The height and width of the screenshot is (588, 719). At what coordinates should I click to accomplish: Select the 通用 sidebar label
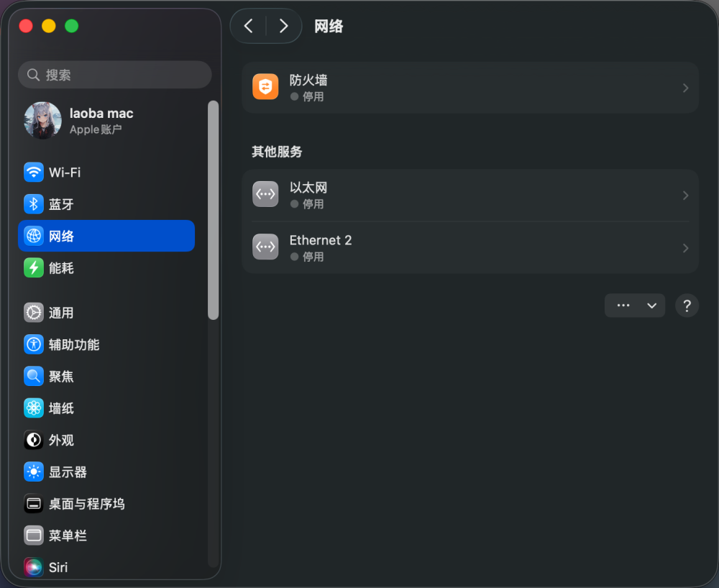(61, 313)
